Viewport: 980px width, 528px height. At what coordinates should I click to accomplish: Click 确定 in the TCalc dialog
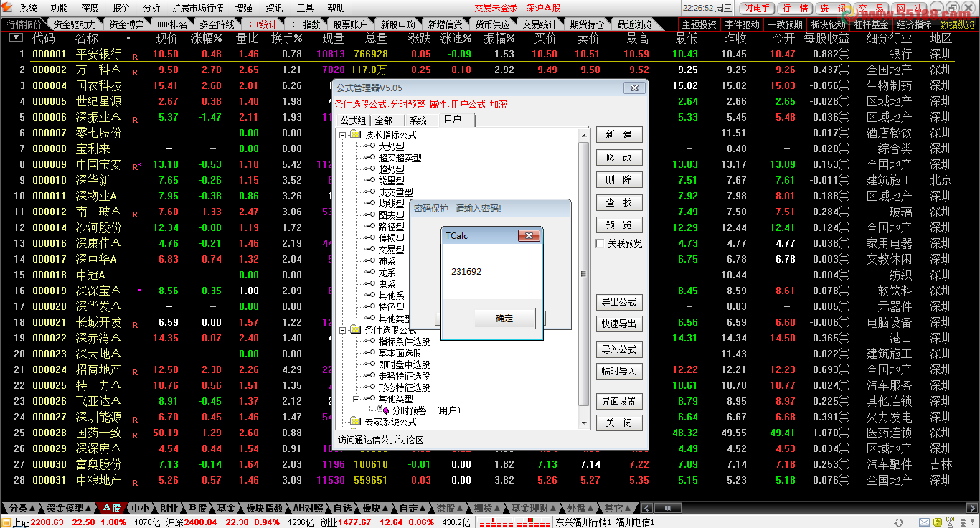point(504,319)
